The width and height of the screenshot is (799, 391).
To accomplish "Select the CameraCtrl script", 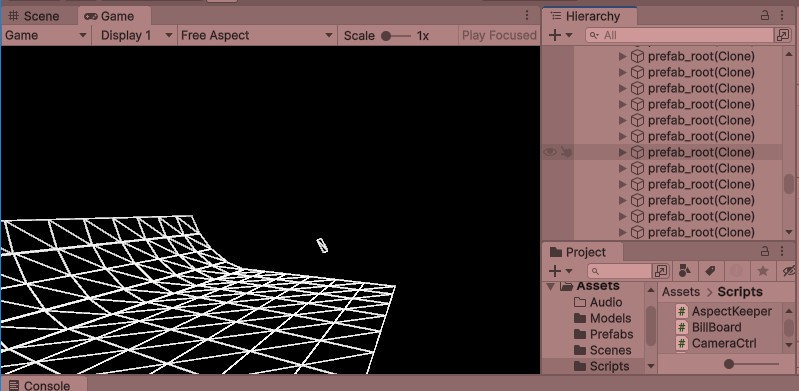I will click(724, 343).
